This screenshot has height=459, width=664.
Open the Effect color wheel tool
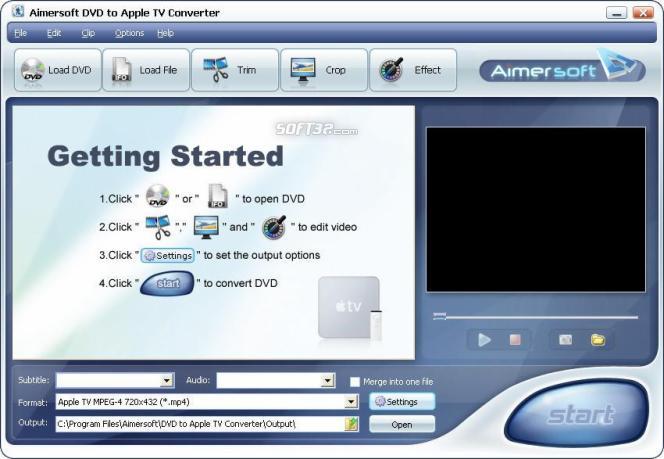413,70
